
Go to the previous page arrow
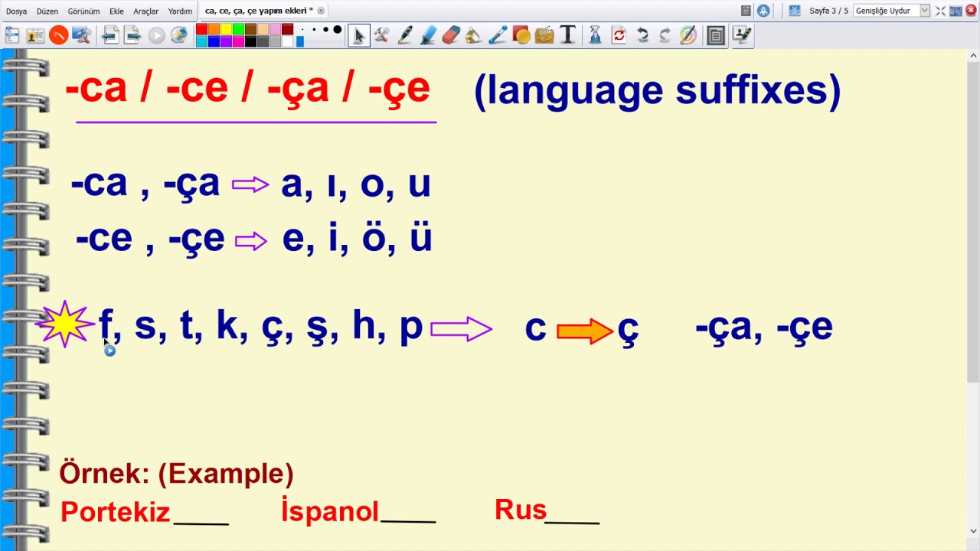110,35
